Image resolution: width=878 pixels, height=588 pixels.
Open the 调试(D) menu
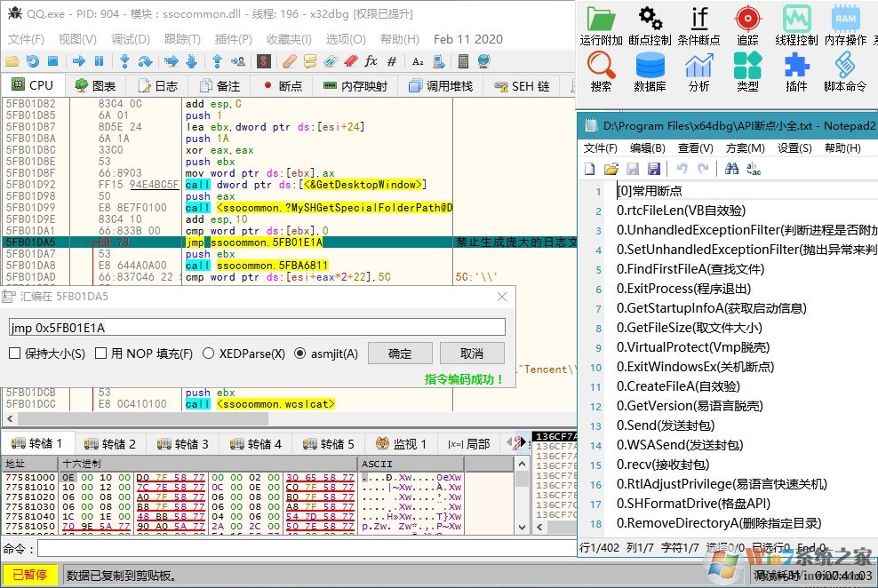[130, 39]
